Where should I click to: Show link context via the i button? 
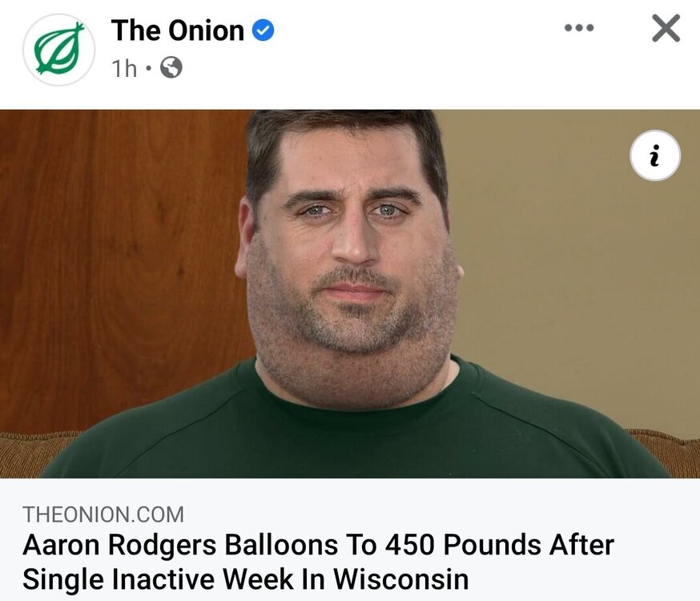coord(655,155)
